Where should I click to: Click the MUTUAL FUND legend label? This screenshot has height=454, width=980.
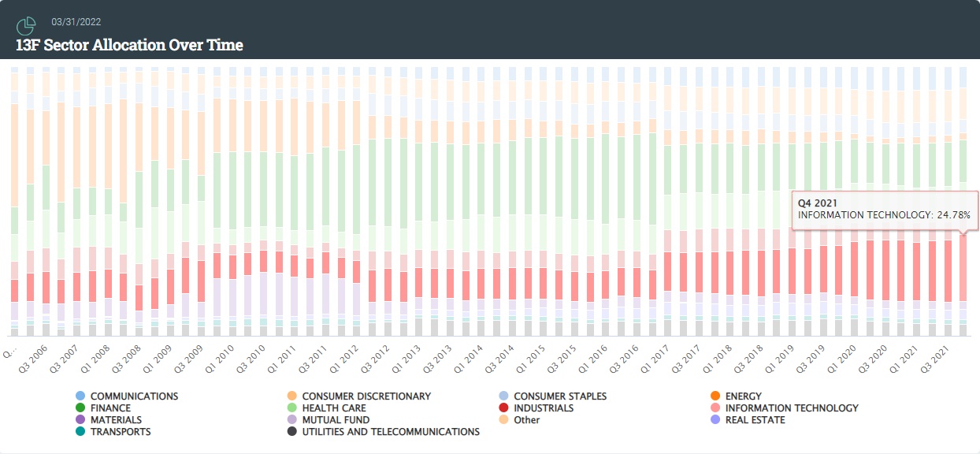(336, 420)
